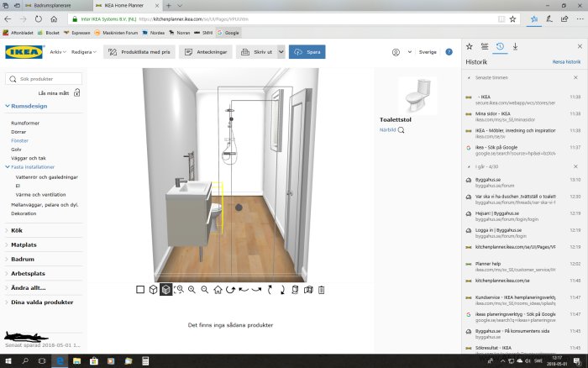The image size is (588, 368).
Task: Click the duplicate objects icon
Action: point(308,290)
